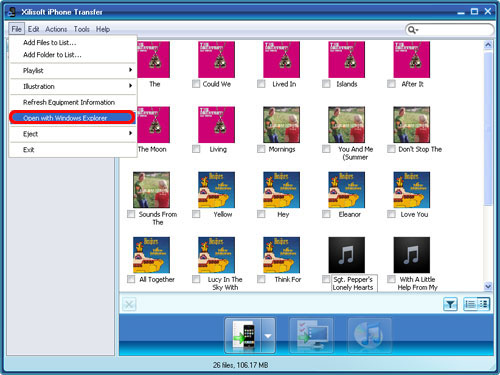The width and height of the screenshot is (500, 375).
Task: Switch to thumbnail view icon
Action: coord(483,304)
